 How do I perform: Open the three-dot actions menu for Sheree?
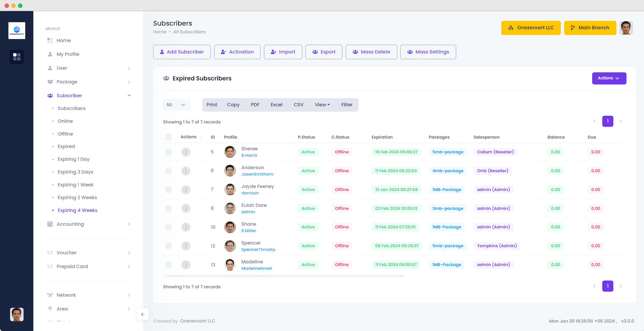click(x=186, y=152)
